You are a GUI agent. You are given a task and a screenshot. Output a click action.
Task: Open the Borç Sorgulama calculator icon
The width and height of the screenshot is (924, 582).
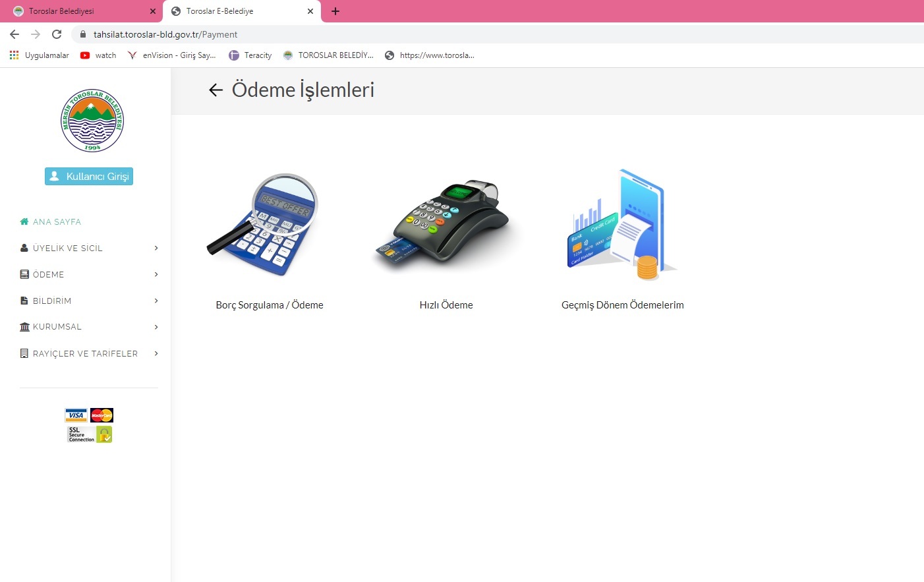264,224
